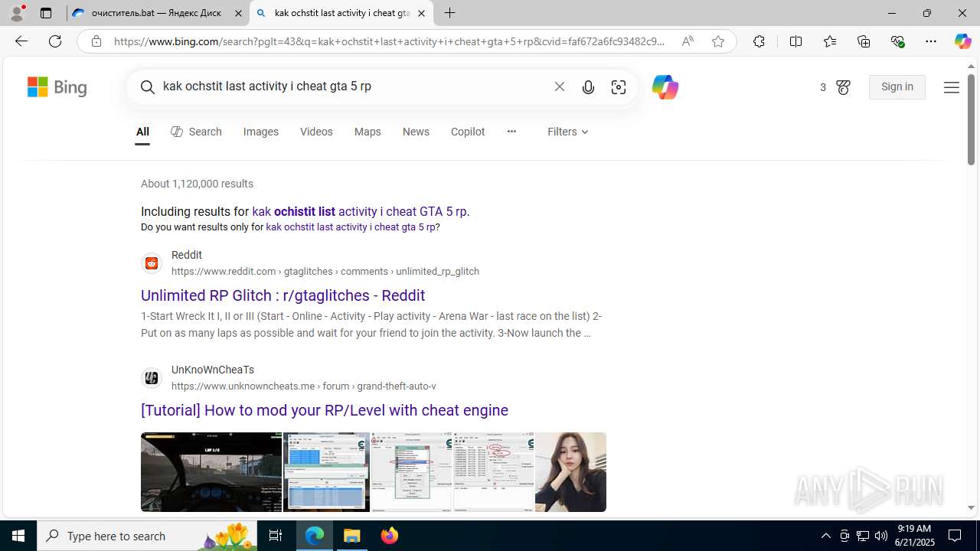
Task: Click the browser address bar URL
Action: coord(389,41)
